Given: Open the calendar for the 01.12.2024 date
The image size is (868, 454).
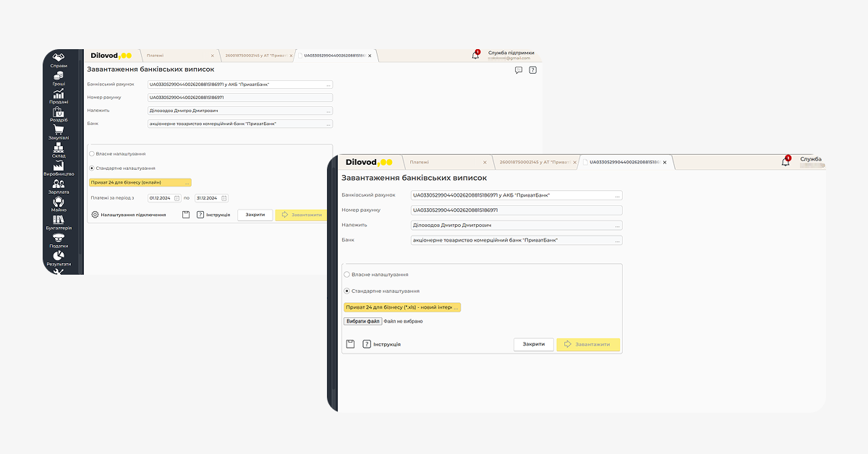Looking at the screenshot, I should click(176, 198).
